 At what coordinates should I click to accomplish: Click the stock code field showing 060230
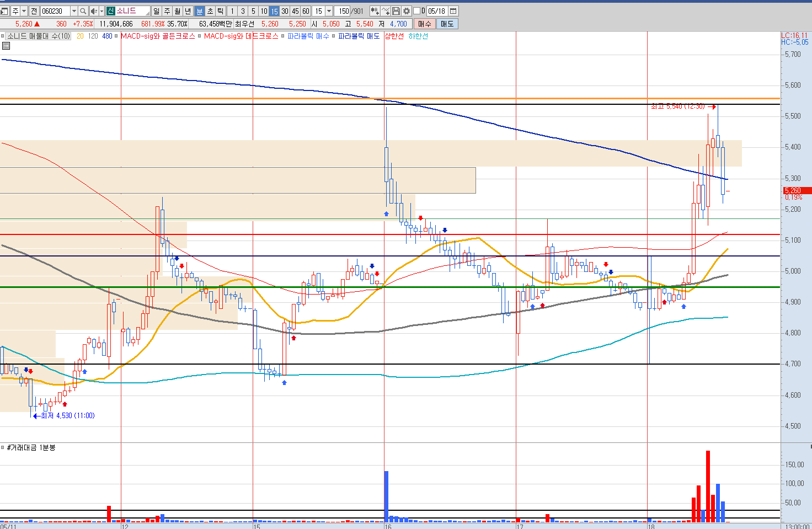pyautogui.click(x=55, y=11)
